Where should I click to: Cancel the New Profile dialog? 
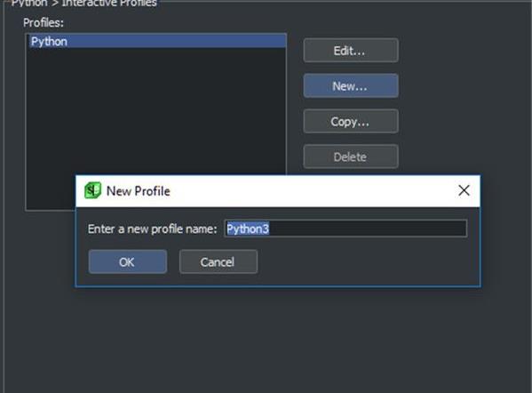click(x=218, y=262)
